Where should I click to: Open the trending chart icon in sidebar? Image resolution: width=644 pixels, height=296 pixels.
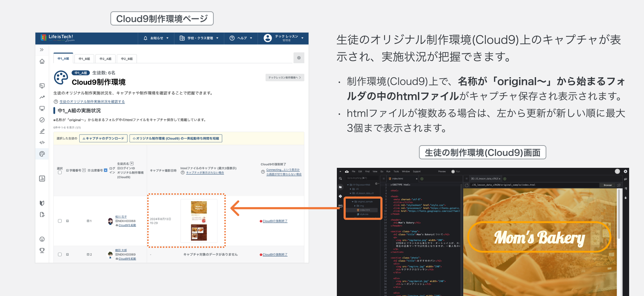coord(42,97)
